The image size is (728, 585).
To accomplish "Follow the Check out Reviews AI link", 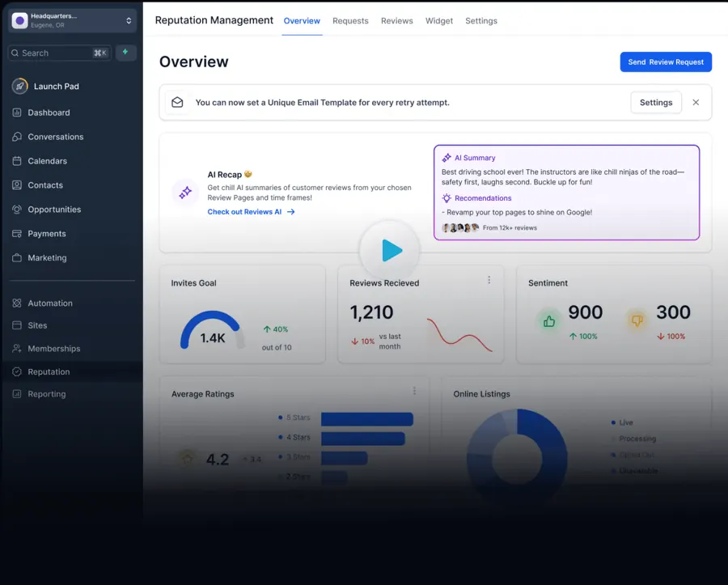I will click(252, 212).
